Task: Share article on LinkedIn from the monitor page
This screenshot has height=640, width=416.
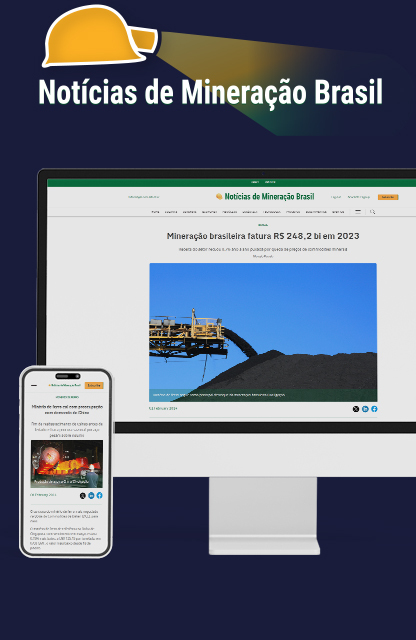Action: point(365,409)
